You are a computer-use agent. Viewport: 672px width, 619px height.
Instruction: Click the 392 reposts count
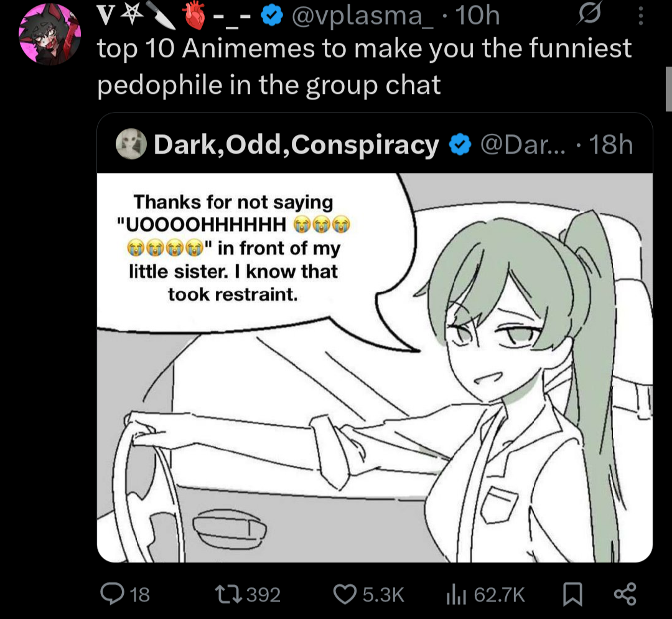click(264, 595)
